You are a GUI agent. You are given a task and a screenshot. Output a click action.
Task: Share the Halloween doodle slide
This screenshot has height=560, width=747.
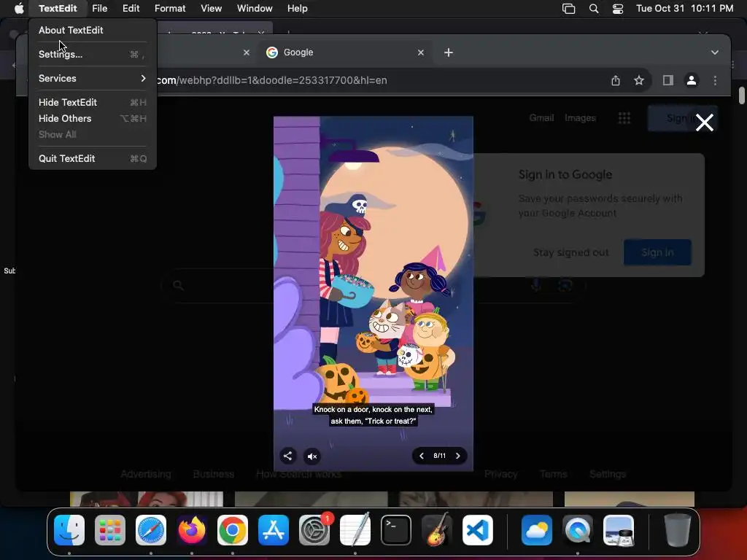tap(287, 456)
